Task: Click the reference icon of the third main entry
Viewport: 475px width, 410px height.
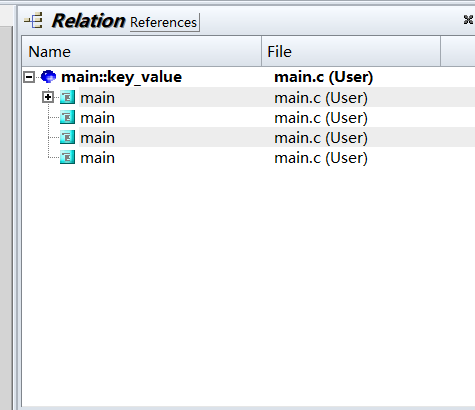Action: (67, 137)
